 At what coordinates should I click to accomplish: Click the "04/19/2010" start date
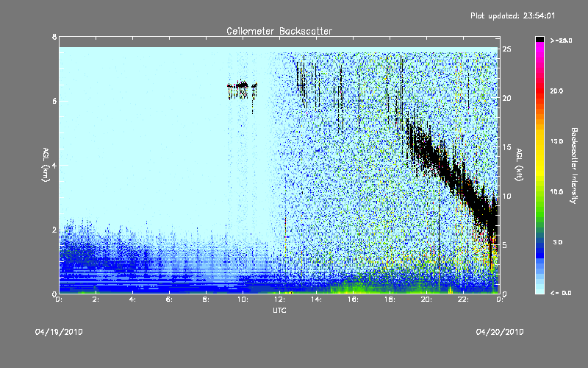point(59,332)
